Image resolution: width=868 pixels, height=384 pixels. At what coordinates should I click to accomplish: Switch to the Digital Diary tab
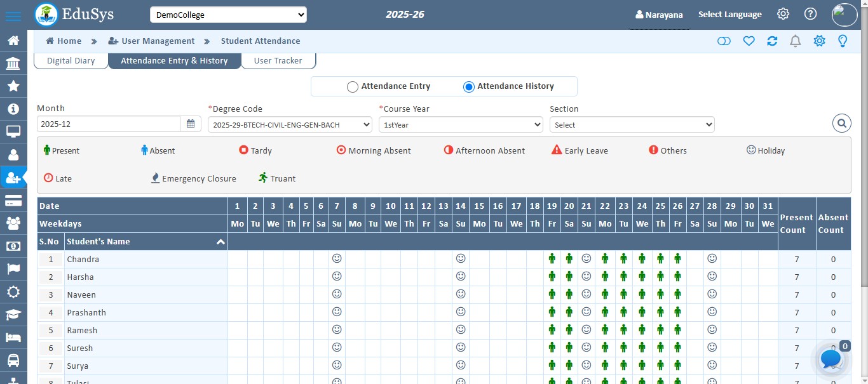pos(71,61)
